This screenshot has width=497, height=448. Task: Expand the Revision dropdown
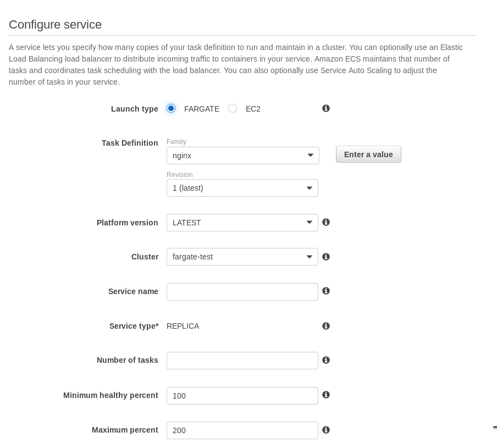coord(242,188)
